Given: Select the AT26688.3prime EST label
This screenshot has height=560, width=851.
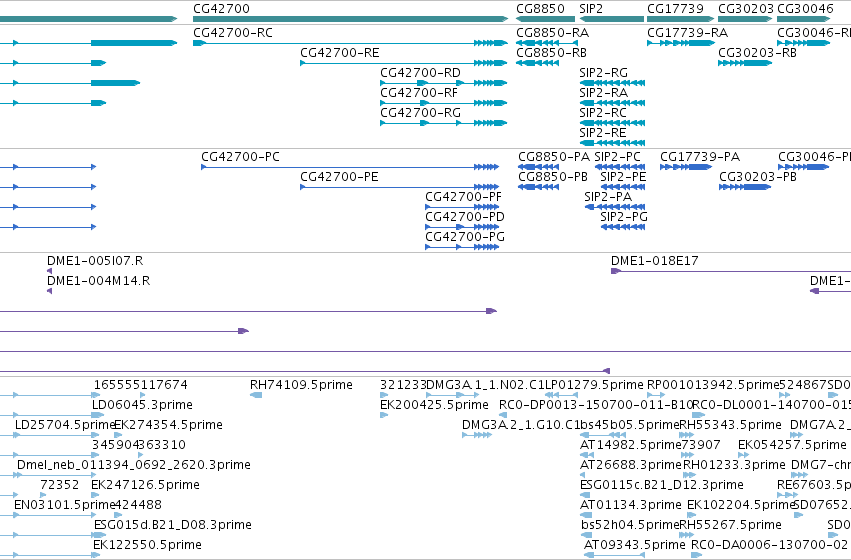Looking at the screenshot, I should pyautogui.click(x=630, y=465).
